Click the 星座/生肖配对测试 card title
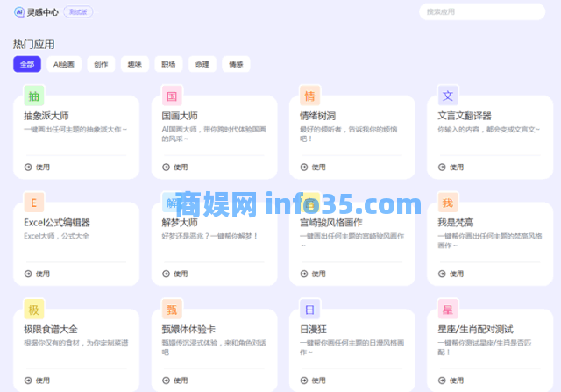This screenshot has height=392, width=561. 475,330
